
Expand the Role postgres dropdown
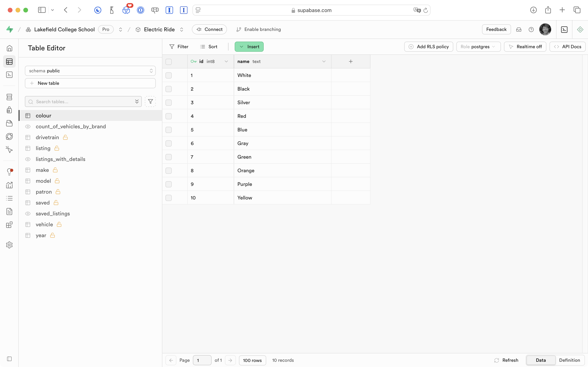pos(478,47)
